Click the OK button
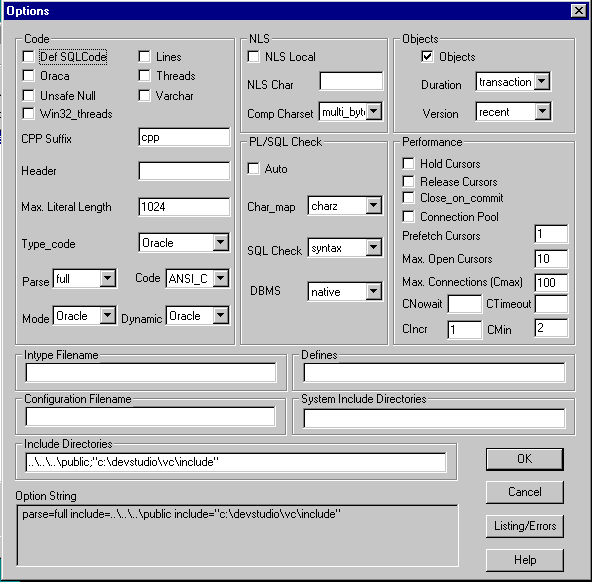The image size is (592, 583). (524, 459)
